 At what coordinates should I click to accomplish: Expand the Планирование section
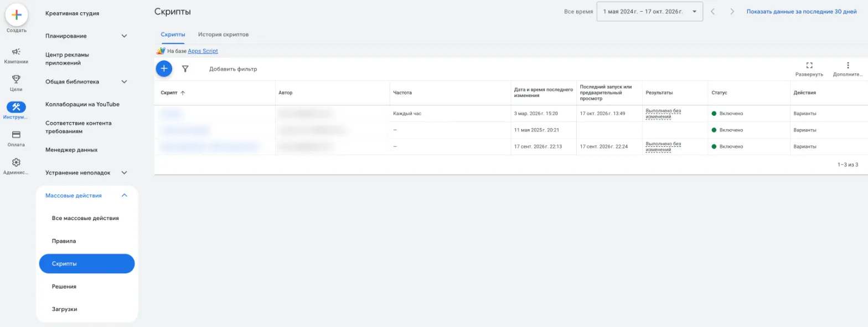125,36
